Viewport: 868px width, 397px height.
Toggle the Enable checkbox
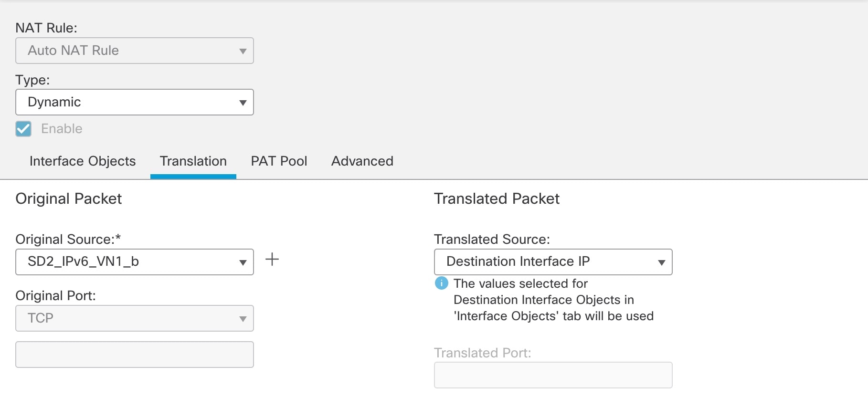[23, 129]
